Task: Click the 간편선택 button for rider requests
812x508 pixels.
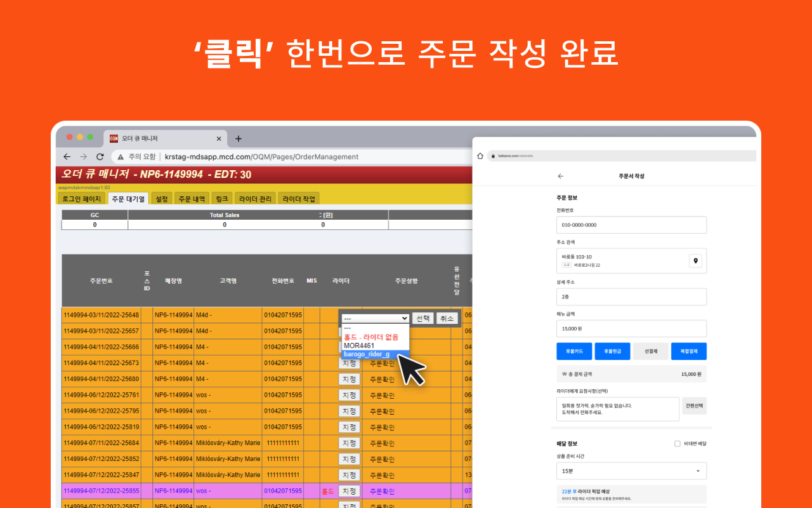Action: tap(694, 406)
